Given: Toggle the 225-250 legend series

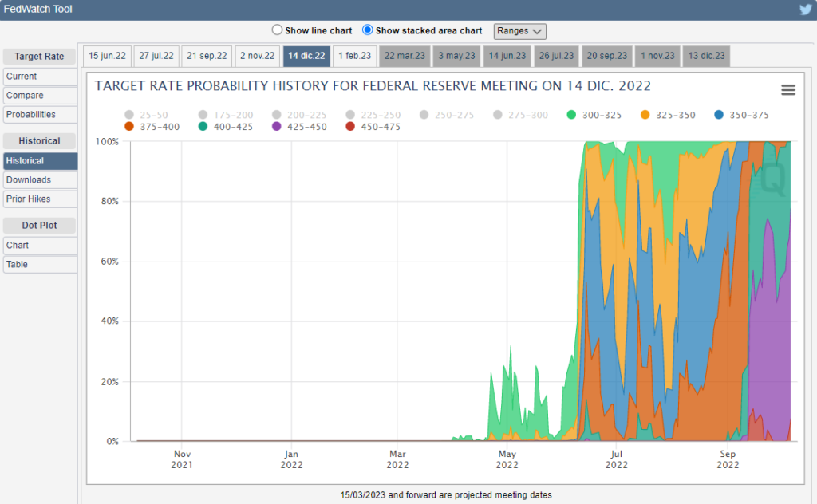Looking at the screenshot, I should pos(373,115).
